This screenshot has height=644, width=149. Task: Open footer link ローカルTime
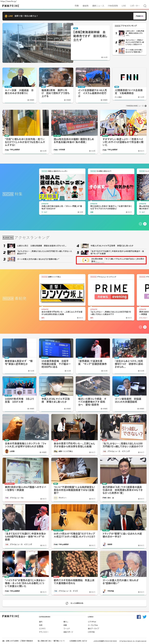click(x=93, y=625)
